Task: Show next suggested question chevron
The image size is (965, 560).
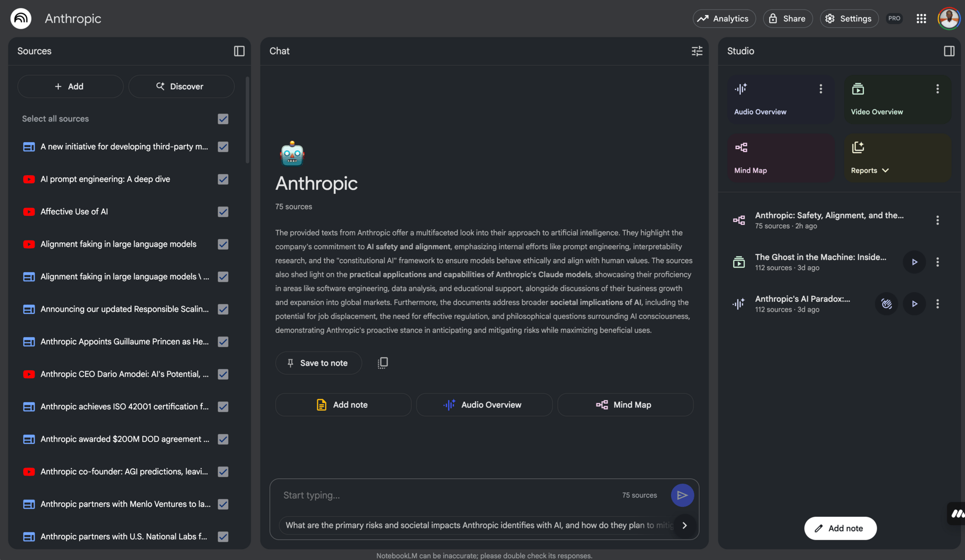Action: [x=685, y=525]
